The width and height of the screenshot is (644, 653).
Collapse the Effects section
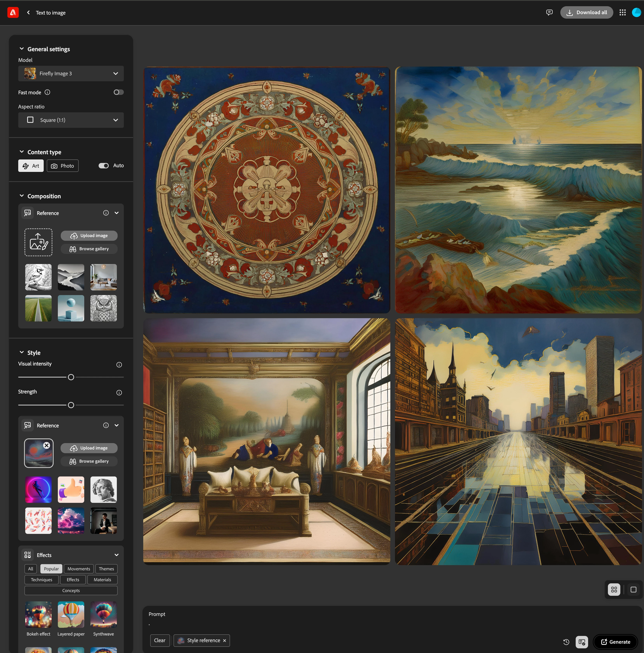pyautogui.click(x=116, y=555)
